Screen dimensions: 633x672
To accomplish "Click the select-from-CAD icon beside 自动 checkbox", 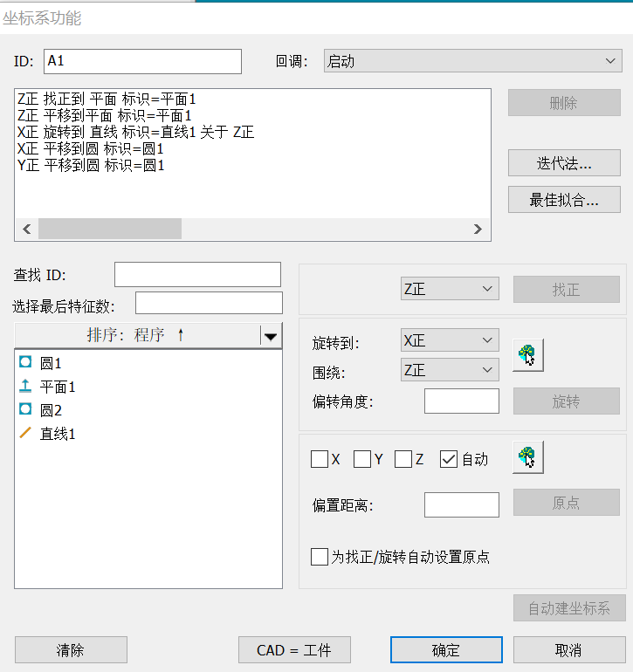I will pyautogui.click(x=527, y=457).
